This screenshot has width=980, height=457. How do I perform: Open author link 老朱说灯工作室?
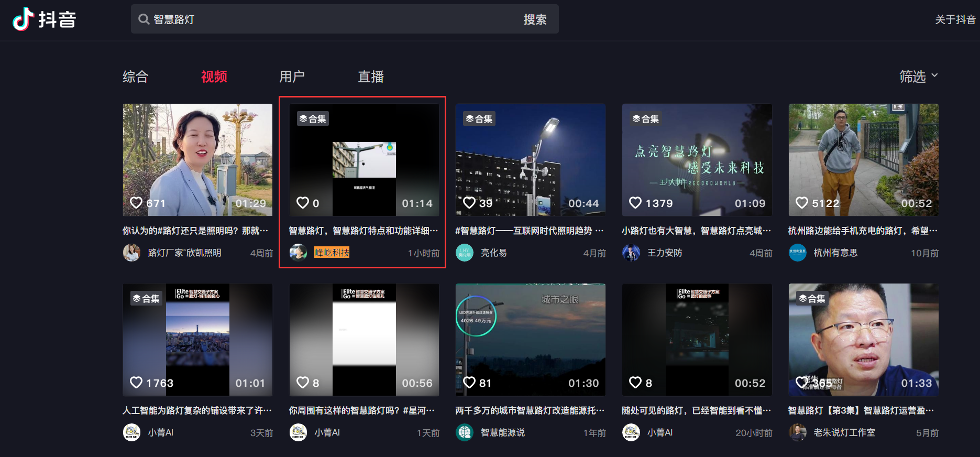(844, 432)
